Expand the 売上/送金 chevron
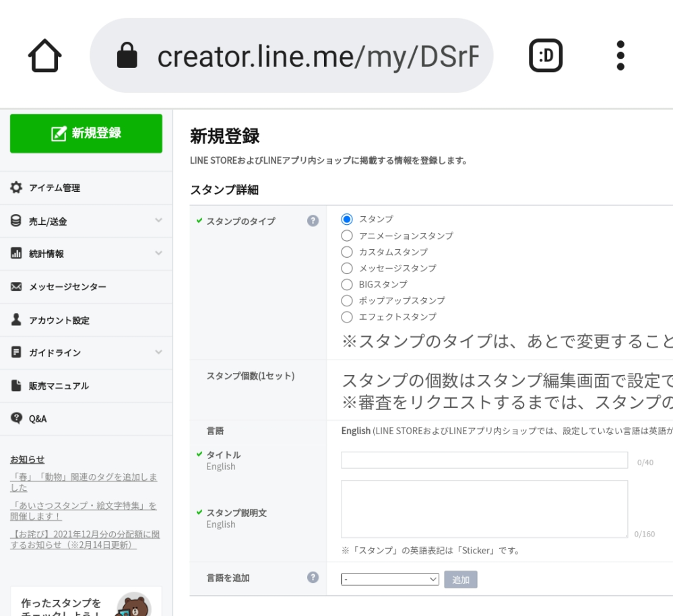 click(x=158, y=221)
